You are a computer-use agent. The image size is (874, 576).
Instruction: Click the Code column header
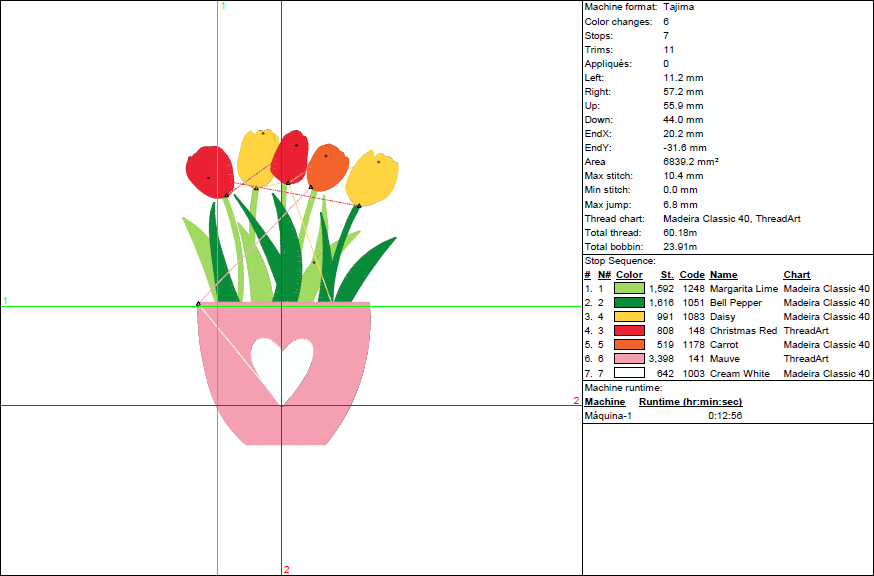click(692, 275)
